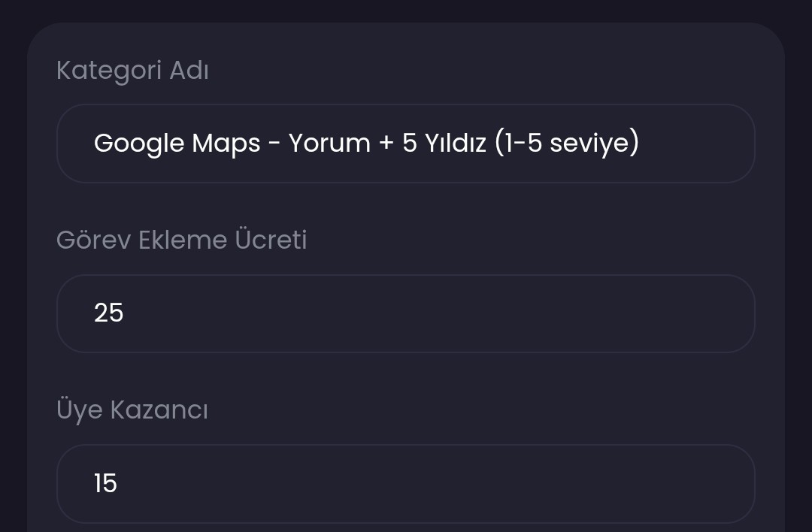
Task: Click the word 'Maps' in category name
Action: [x=226, y=144]
